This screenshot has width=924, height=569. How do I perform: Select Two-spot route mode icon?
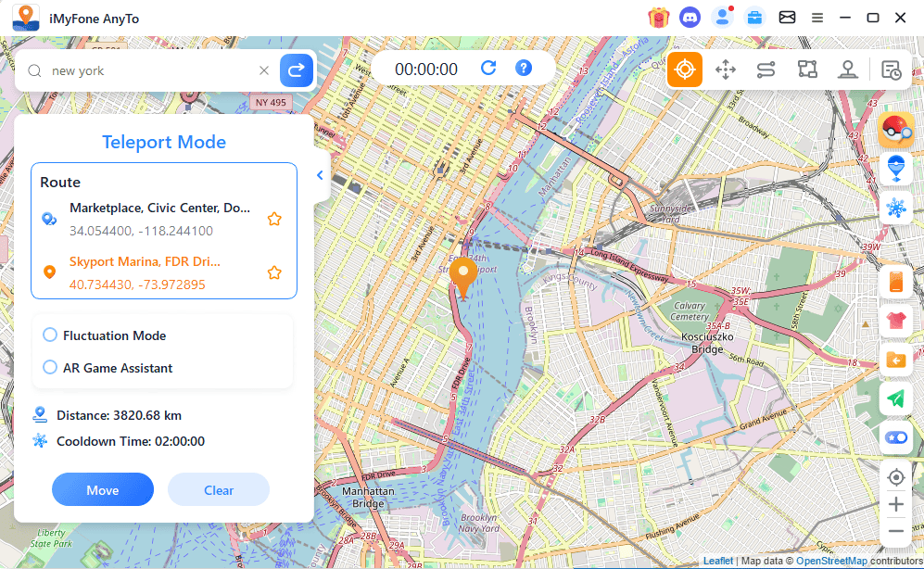point(766,70)
